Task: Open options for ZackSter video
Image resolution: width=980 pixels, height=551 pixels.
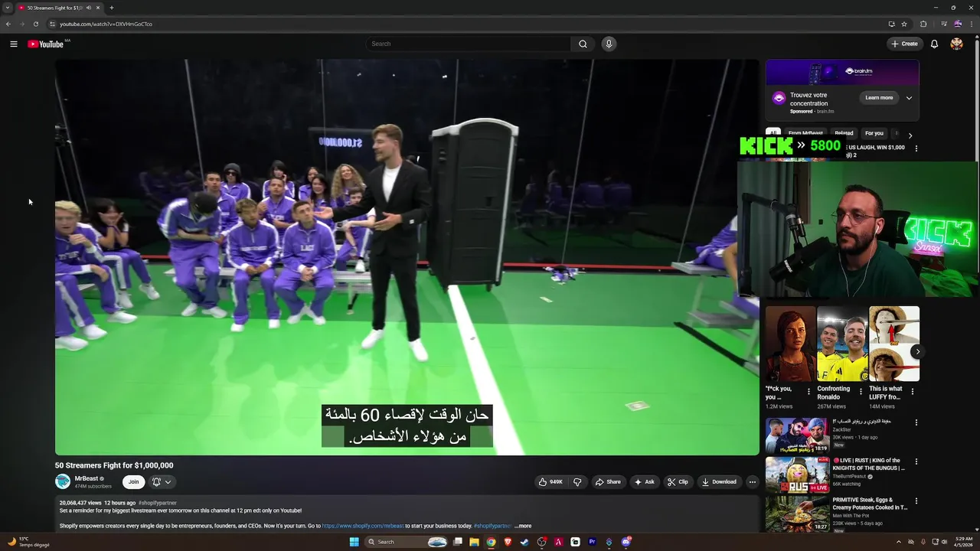Action: 916,422
